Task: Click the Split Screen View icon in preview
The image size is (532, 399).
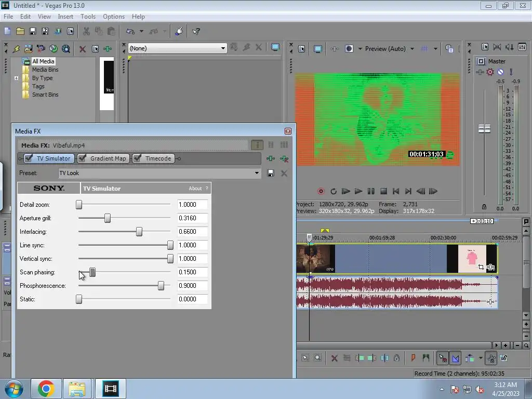Action: [x=349, y=49]
